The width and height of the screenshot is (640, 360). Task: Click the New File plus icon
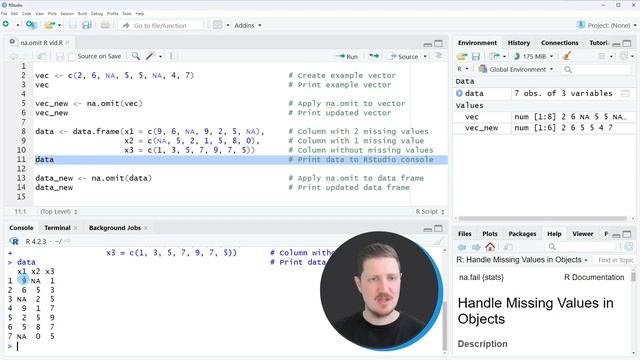6,25
